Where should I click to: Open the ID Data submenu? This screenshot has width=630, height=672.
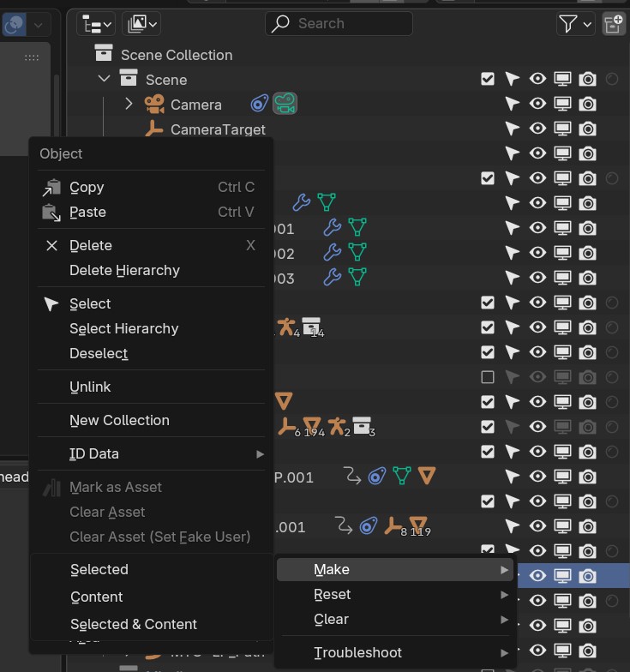[151, 454]
